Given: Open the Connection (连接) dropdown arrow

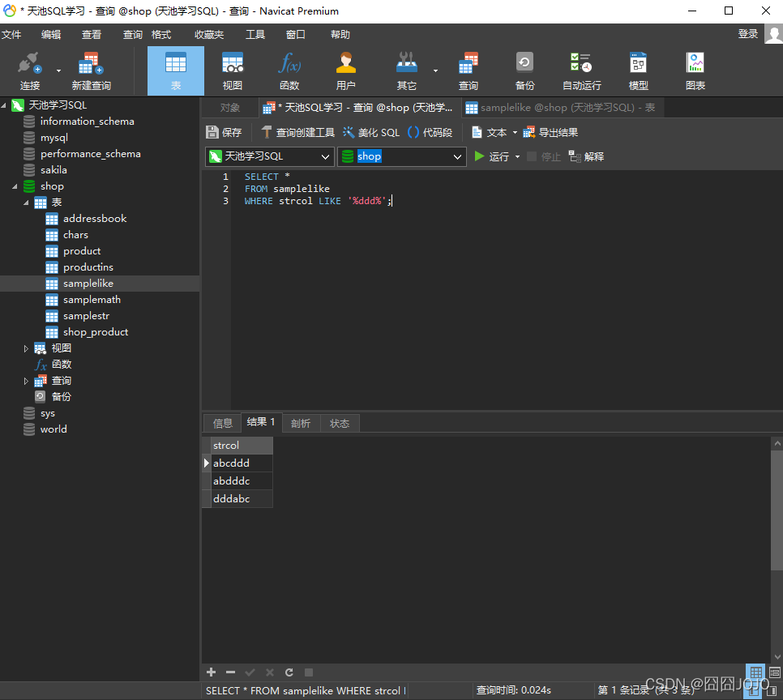Looking at the screenshot, I should pyautogui.click(x=58, y=71).
